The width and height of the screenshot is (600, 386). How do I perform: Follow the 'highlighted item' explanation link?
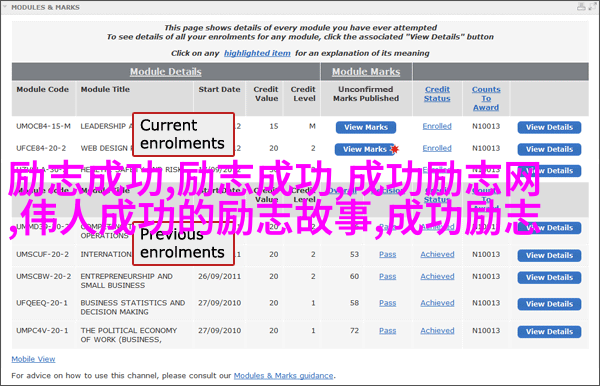point(257,53)
